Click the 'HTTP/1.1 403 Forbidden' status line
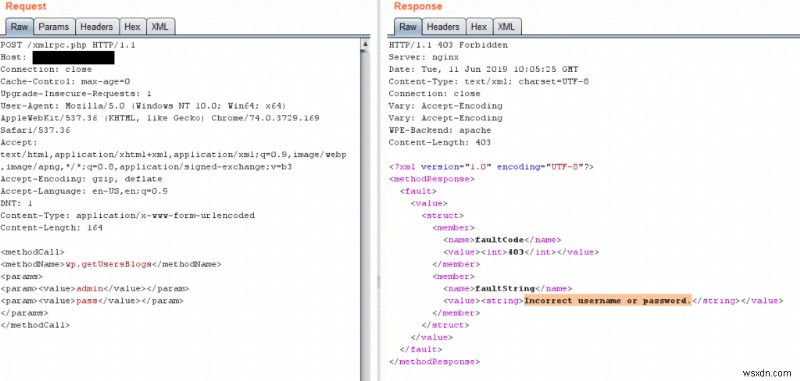 pyautogui.click(x=448, y=45)
